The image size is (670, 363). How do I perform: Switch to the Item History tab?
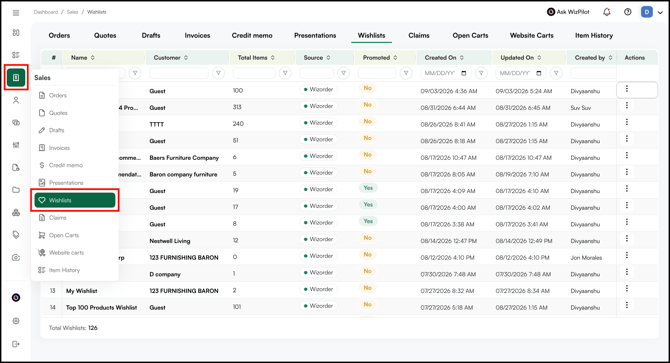594,35
